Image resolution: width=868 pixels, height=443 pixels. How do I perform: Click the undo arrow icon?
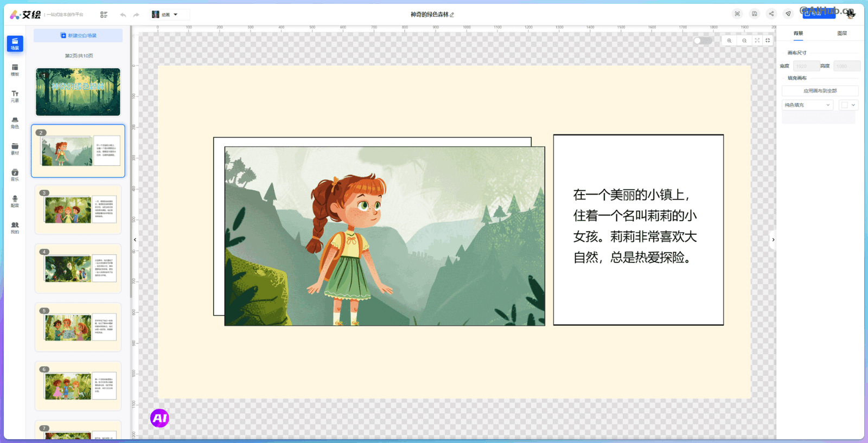[123, 15]
